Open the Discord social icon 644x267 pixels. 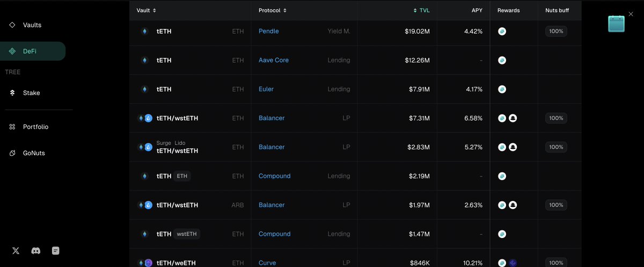[x=36, y=250]
